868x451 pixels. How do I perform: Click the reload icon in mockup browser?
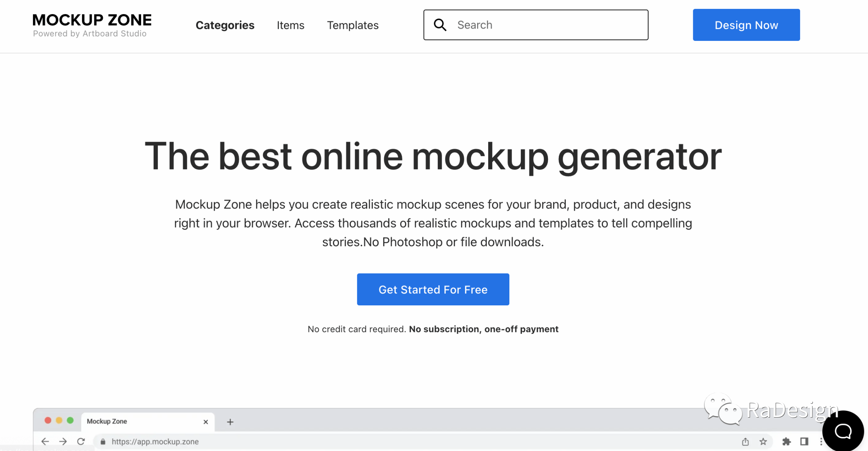click(x=81, y=441)
